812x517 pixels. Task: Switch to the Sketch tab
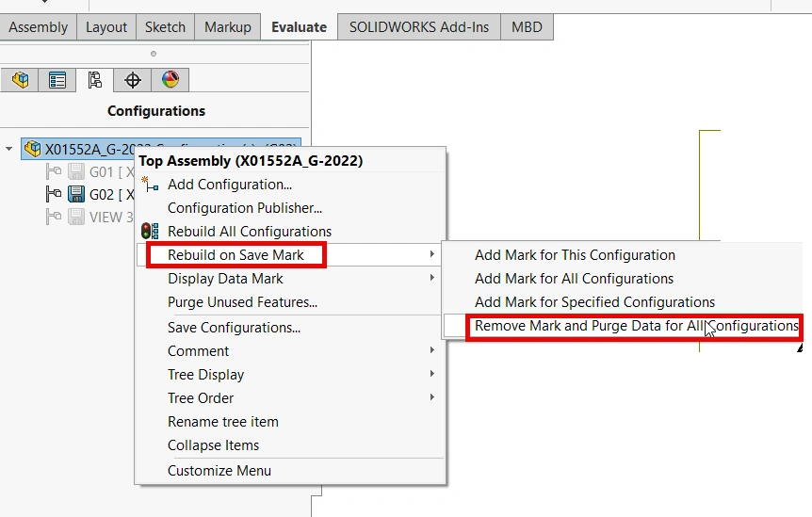(165, 27)
